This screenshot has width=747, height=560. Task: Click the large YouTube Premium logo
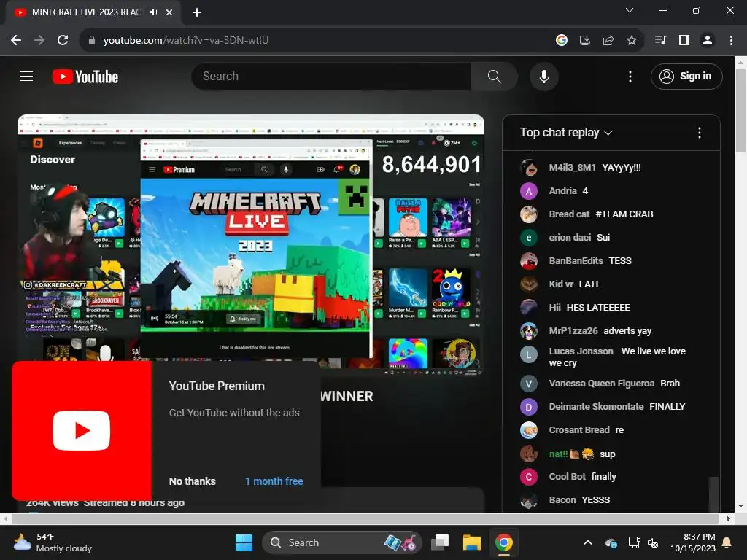click(x=82, y=430)
